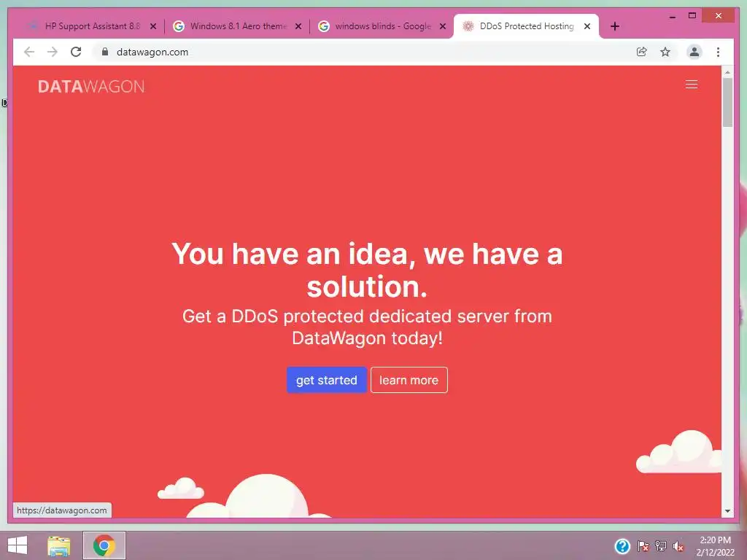The height and width of the screenshot is (560, 747).
Task: Reload the datawagon page
Action: point(76,52)
